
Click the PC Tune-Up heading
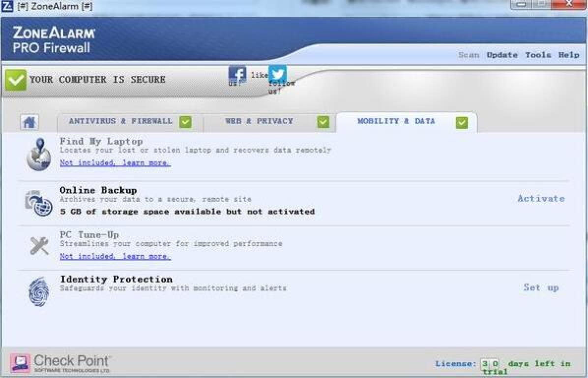pos(89,235)
